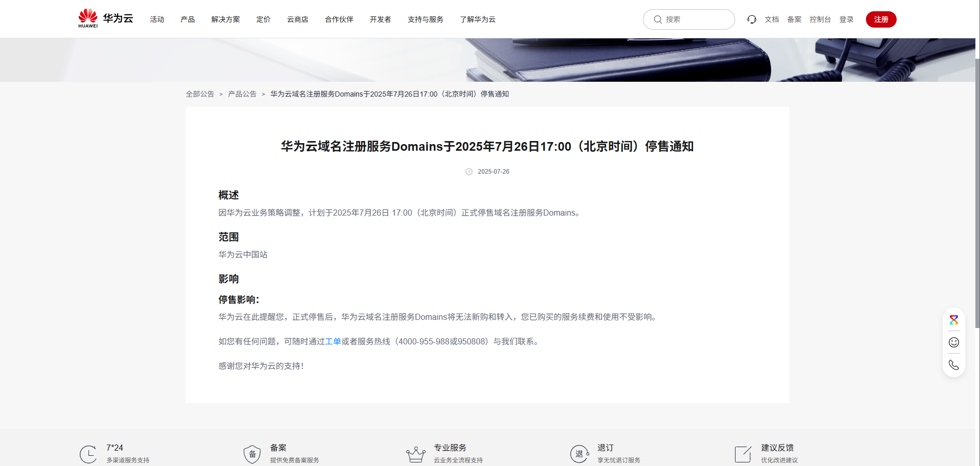Click the smiley feedback icon on right edge
This screenshot has width=980, height=466.
click(x=953, y=342)
